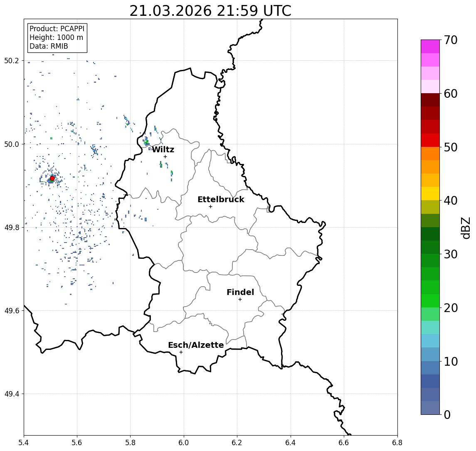The height and width of the screenshot is (451, 476).
Task: Click the date and time title
Action: [210, 11]
